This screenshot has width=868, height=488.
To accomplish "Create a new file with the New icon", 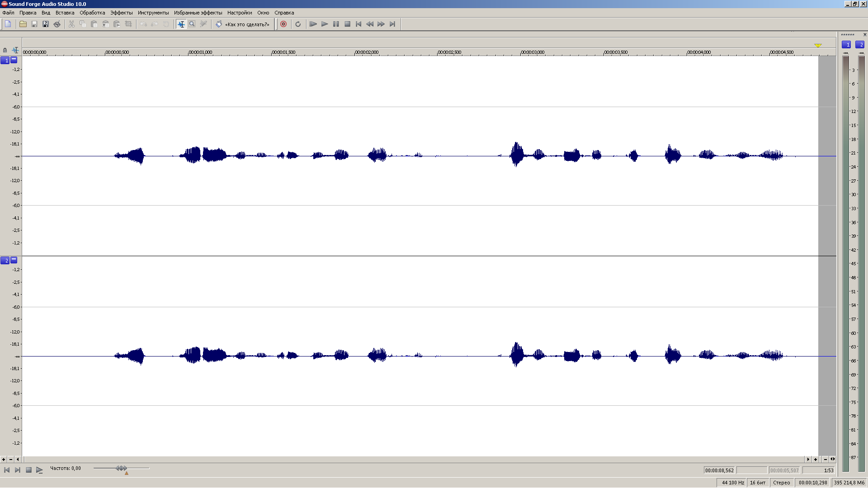I will pyautogui.click(x=8, y=24).
